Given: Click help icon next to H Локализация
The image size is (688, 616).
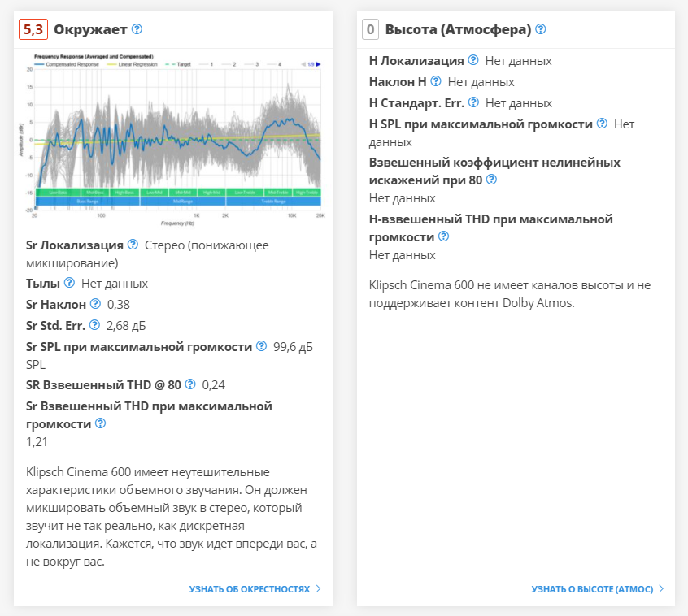Looking at the screenshot, I should click(473, 60).
